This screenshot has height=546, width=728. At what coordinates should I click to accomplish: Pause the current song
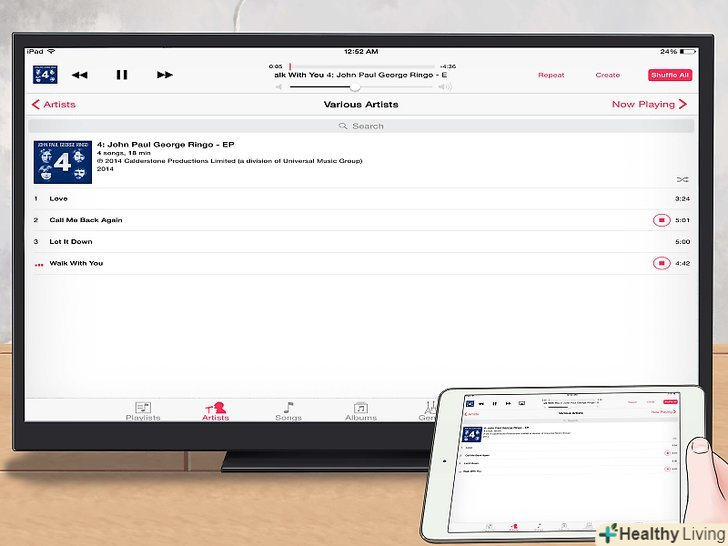tap(122, 75)
